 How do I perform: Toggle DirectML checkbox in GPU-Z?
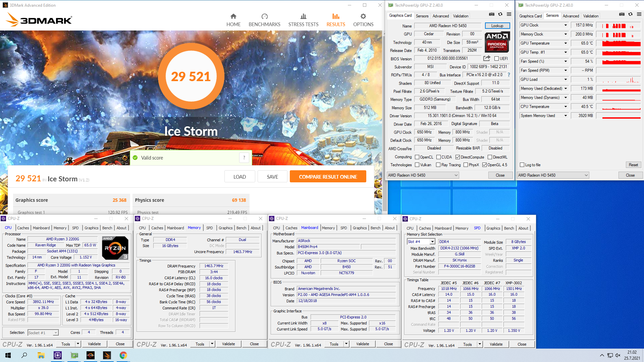490,157
